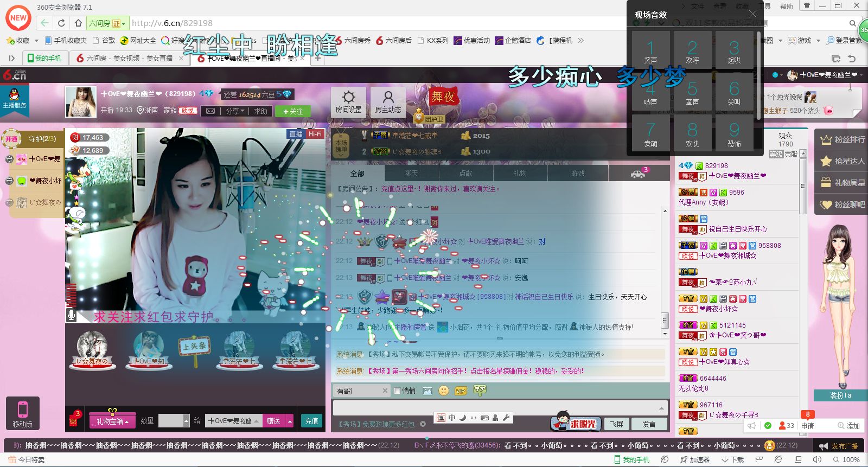868x467 pixels.
Task: Expand the browser sidebar toggle arrow
Action: tap(12, 58)
